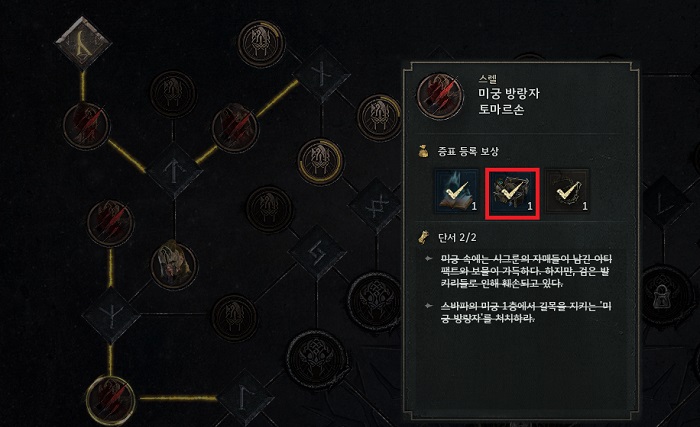
Task: Select the armored knight portrait node
Action: pos(174,265)
